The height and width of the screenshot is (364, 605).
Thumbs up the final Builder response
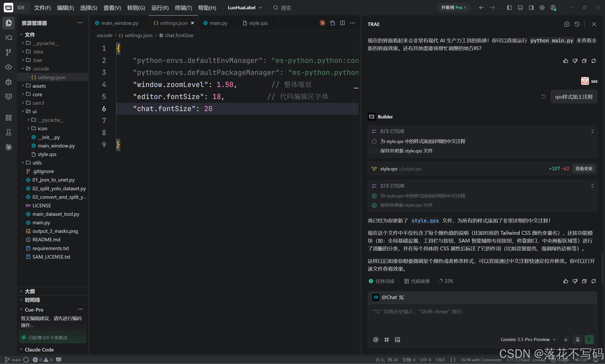[x=566, y=281]
